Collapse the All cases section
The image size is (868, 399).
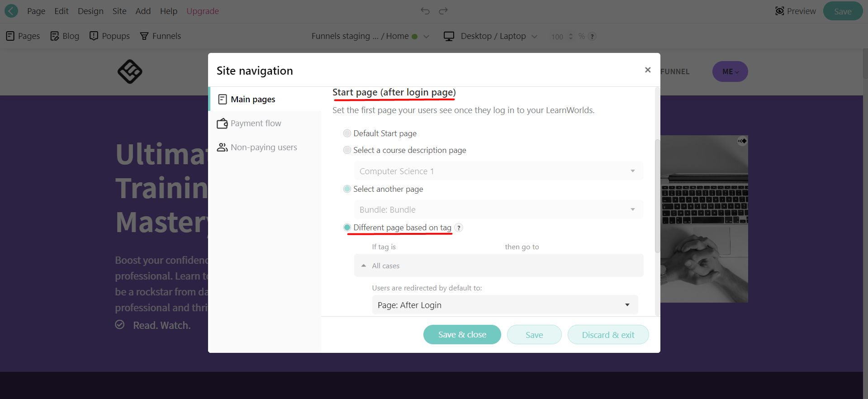click(x=498, y=266)
